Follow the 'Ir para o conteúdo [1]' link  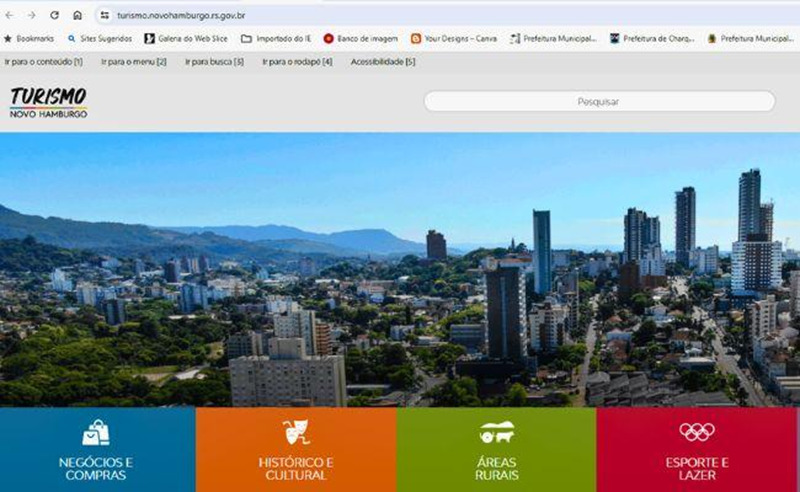pos(43,62)
